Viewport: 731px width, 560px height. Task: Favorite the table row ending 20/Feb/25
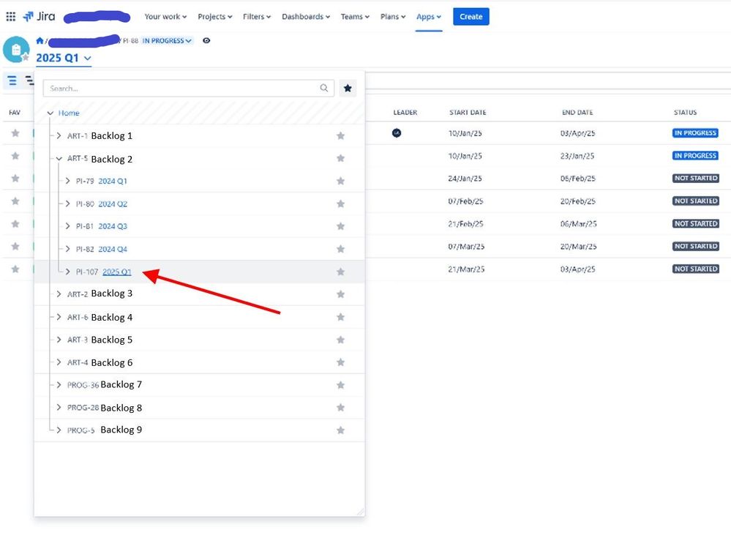[x=15, y=201]
